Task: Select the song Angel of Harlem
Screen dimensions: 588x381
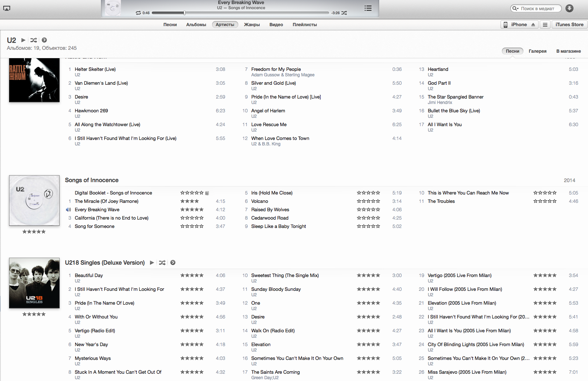Action: pos(268,111)
